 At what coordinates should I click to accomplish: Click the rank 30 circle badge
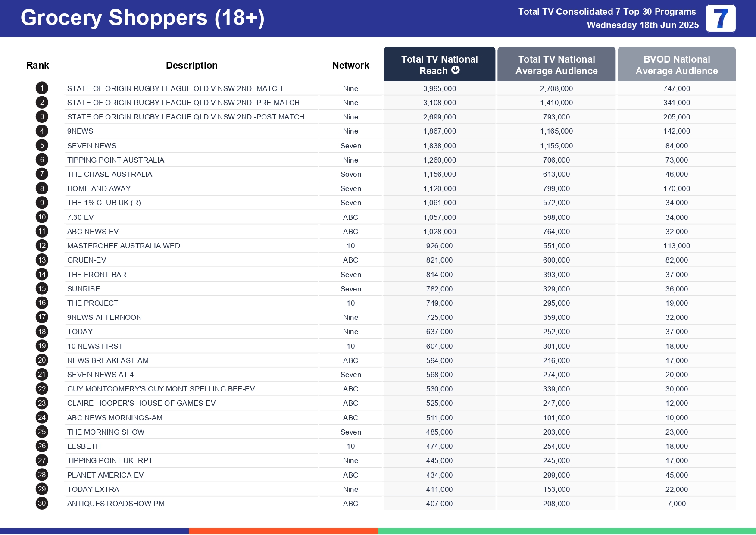(x=42, y=503)
